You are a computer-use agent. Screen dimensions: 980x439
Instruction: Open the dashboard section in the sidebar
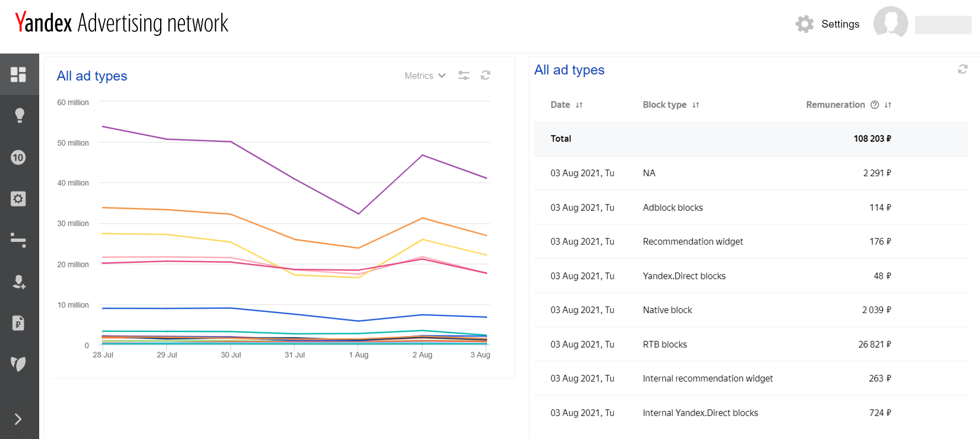point(18,74)
